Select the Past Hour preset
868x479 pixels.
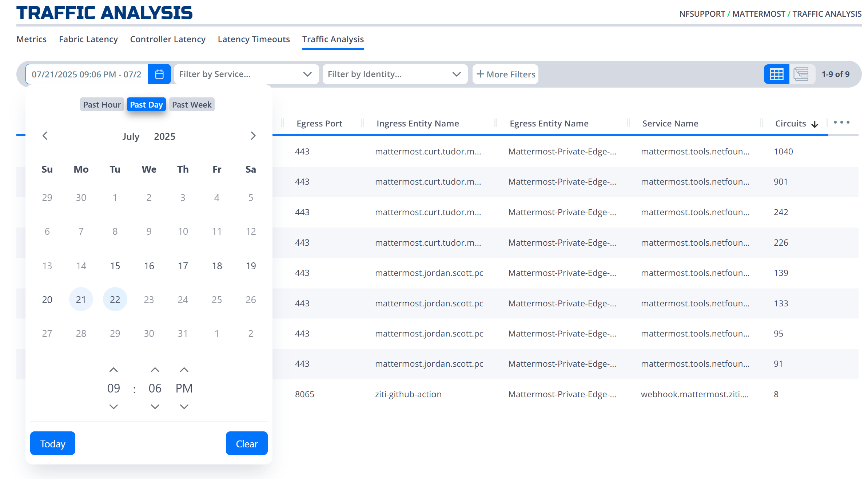coord(102,105)
